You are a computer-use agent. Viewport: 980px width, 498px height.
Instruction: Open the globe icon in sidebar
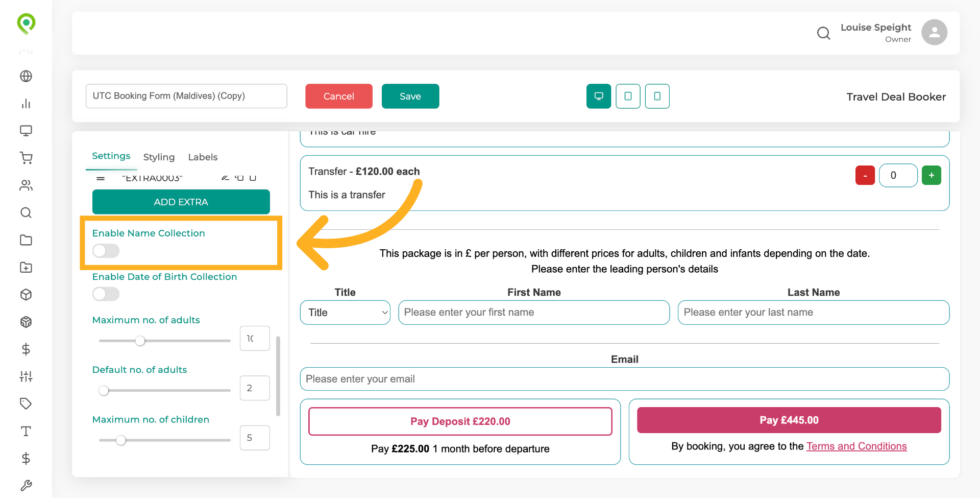pyautogui.click(x=26, y=76)
